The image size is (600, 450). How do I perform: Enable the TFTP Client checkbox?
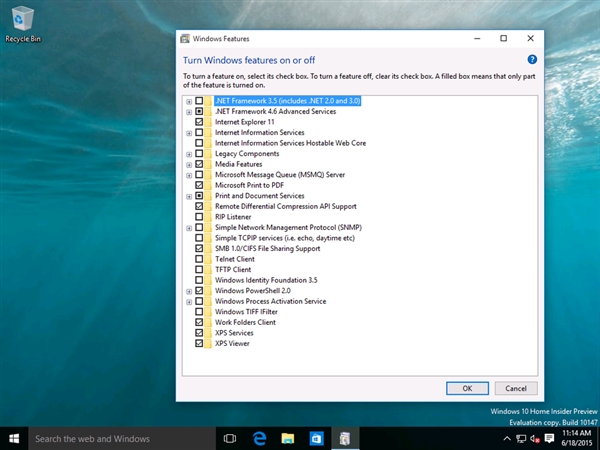(x=199, y=269)
